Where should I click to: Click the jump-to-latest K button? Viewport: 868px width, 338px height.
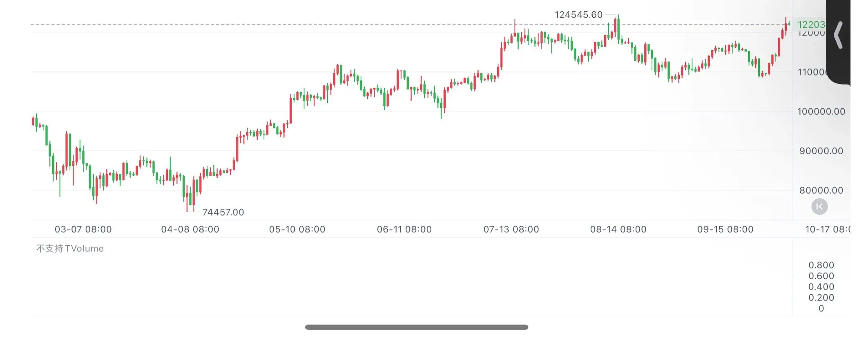(819, 207)
